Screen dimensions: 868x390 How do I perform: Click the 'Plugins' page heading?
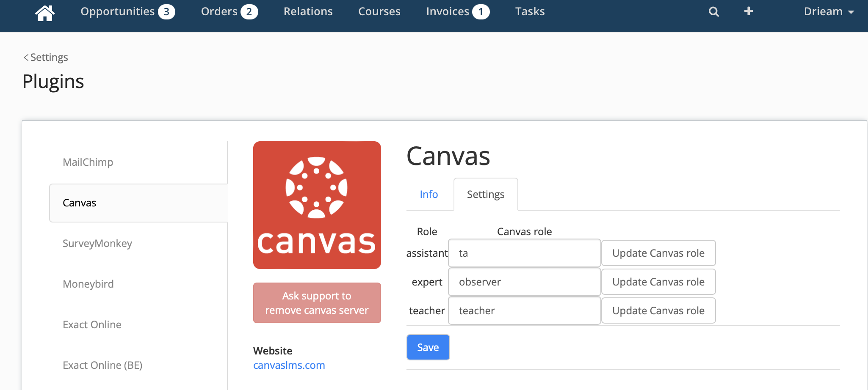(x=53, y=81)
